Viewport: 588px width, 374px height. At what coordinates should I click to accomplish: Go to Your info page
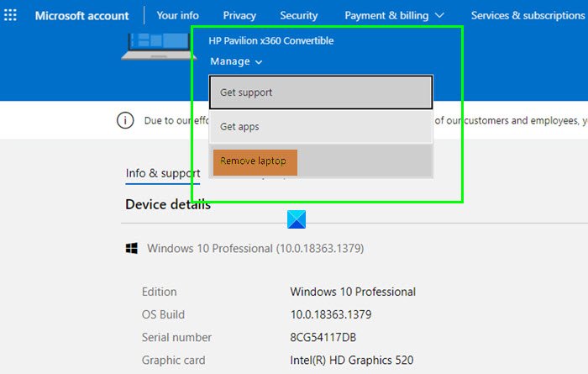coord(177,15)
